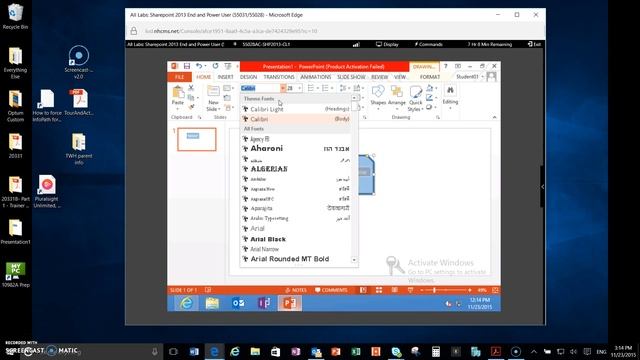
Task: Undo the last action in PowerPoint
Action: point(199,66)
